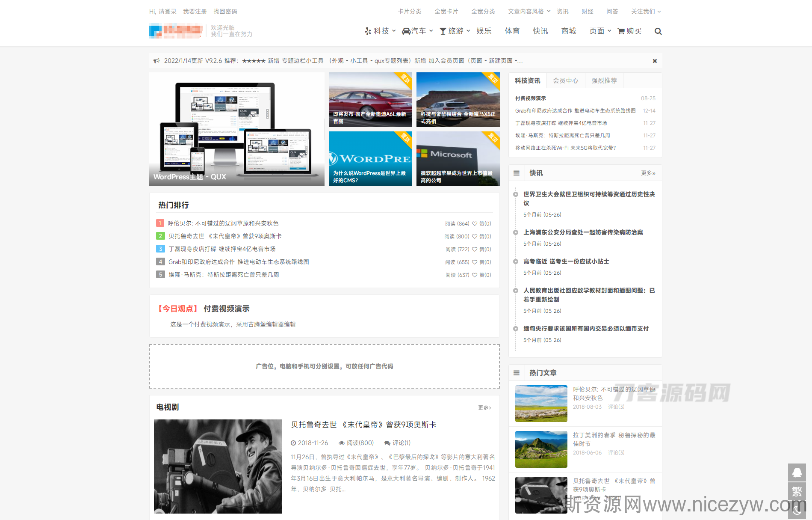This screenshot has height=520, width=812.
Task: Open the 呼伦贝尔 grassland thumbnail in 热门文章
Action: click(541, 404)
